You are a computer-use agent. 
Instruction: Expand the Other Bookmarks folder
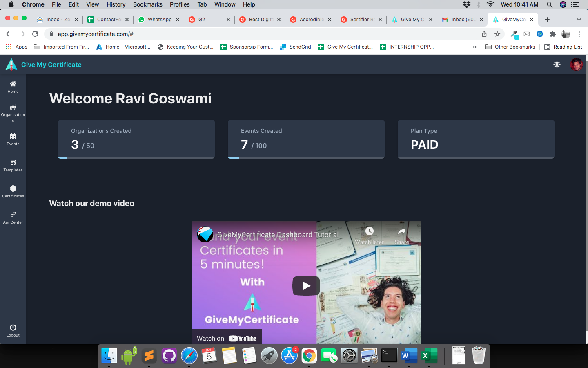[510, 47]
